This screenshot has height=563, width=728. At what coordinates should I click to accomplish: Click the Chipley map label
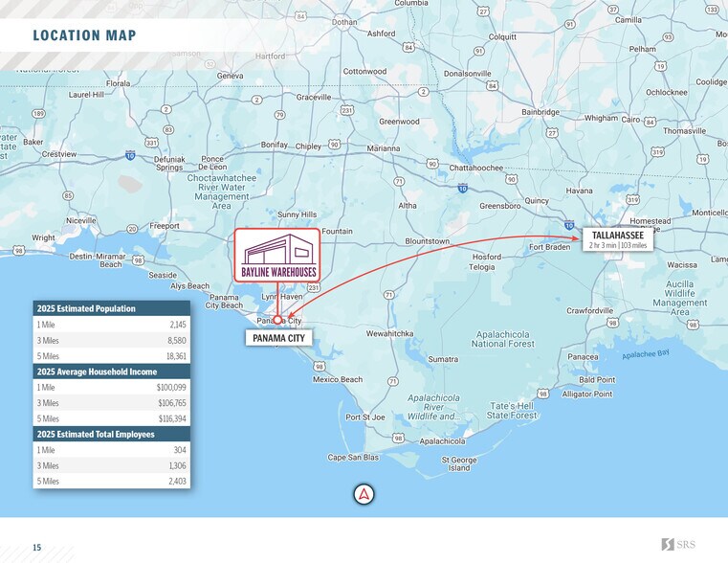pyautogui.click(x=308, y=146)
